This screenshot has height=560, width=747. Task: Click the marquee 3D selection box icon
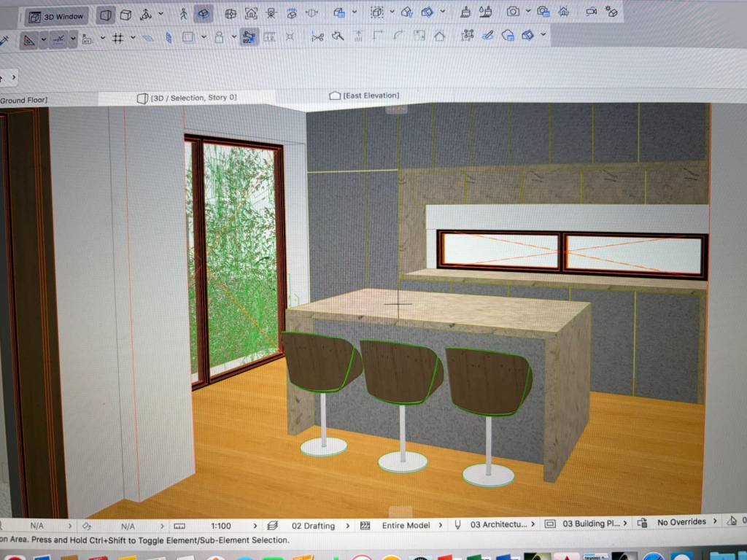(376, 12)
